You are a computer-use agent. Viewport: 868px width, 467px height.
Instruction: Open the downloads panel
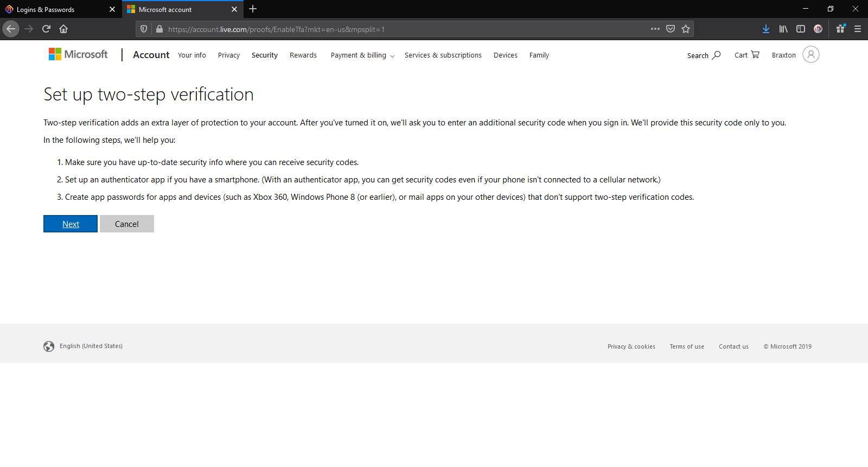pyautogui.click(x=766, y=29)
